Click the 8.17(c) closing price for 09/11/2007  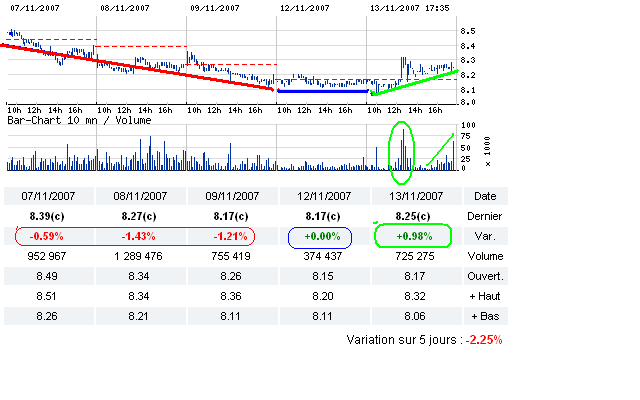pos(231,216)
